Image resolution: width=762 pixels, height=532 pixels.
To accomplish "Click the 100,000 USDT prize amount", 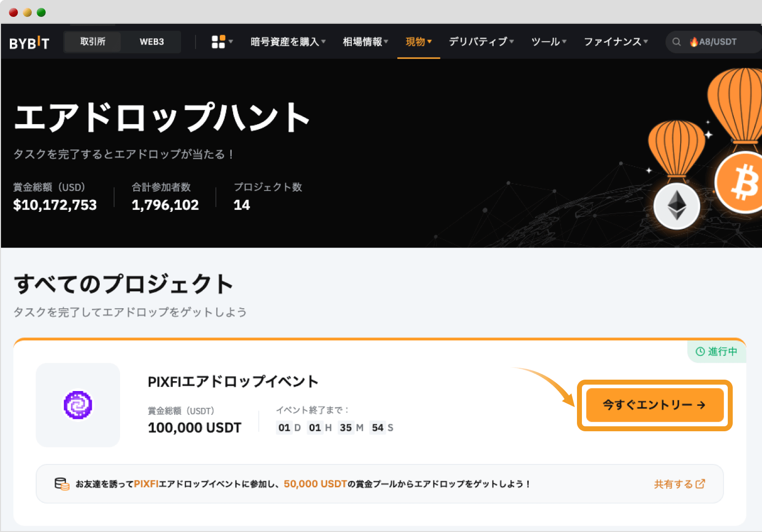I will 194,428.
